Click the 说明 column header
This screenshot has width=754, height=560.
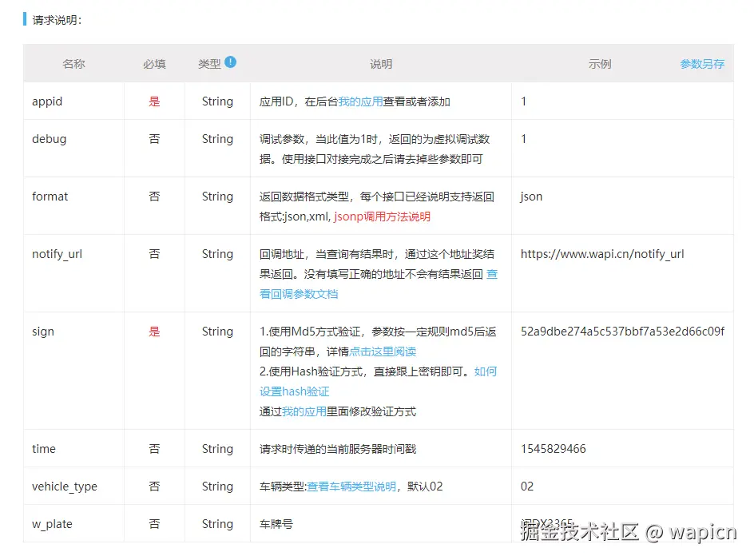click(381, 63)
